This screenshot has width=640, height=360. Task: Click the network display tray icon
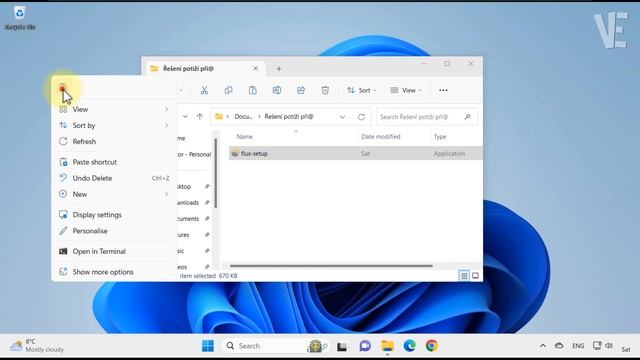click(597, 346)
